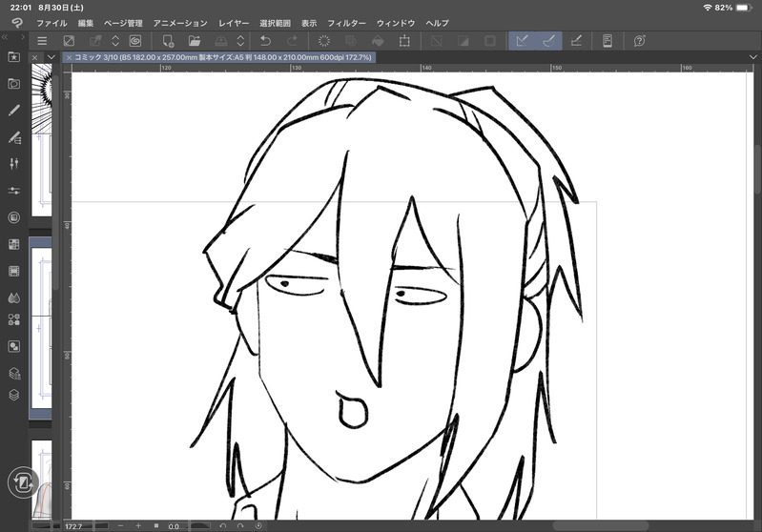This screenshot has height=532, width=762.
Task: Tap the round rotate-canvas button
Action: tap(23, 482)
